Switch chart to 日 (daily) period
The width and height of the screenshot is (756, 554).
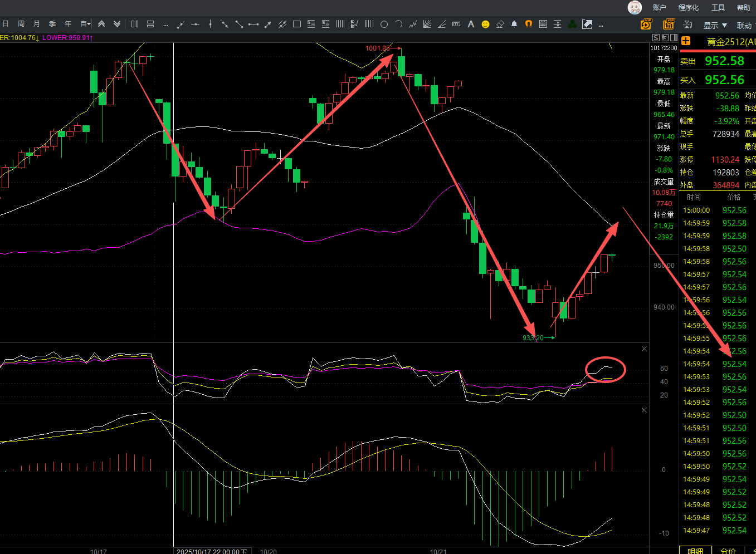click(x=6, y=24)
